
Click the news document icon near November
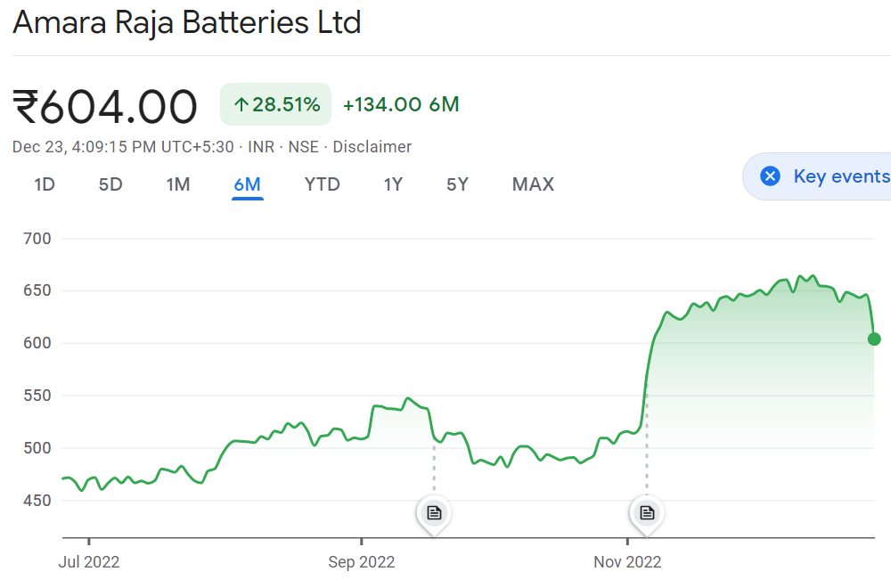[647, 513]
